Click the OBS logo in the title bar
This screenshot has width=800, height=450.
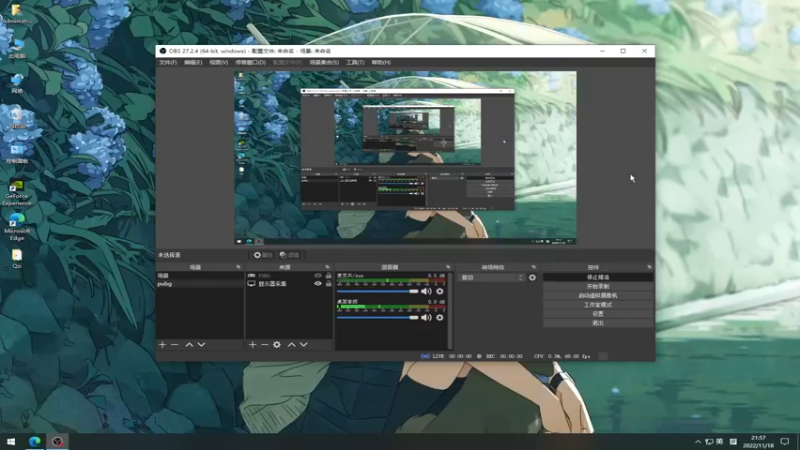tap(163, 51)
